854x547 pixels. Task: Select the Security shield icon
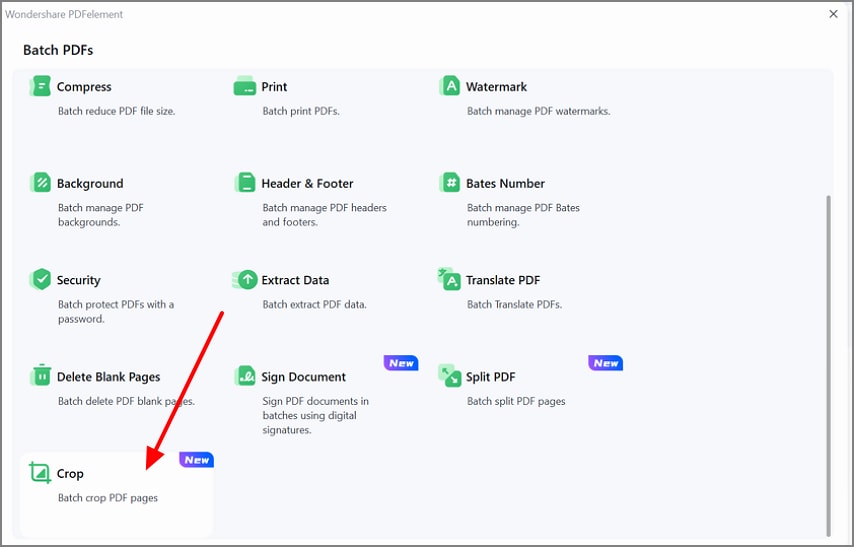point(40,280)
